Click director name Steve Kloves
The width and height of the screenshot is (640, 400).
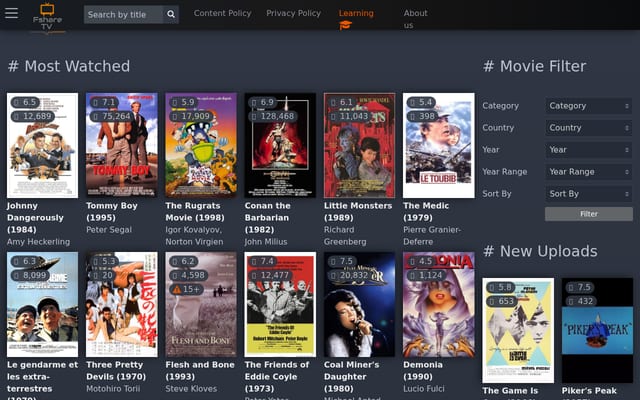[191, 389]
